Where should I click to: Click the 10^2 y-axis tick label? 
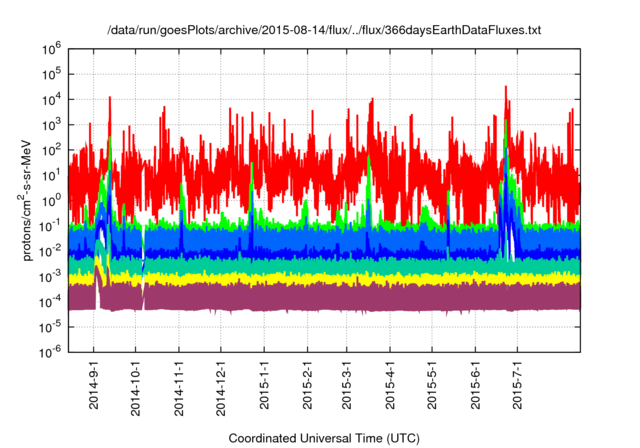pyautogui.click(x=51, y=151)
